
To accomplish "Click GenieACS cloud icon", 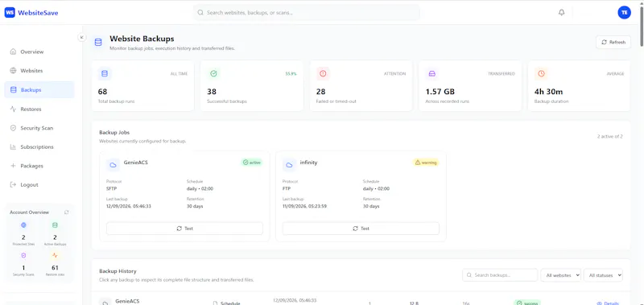I will (x=113, y=165).
